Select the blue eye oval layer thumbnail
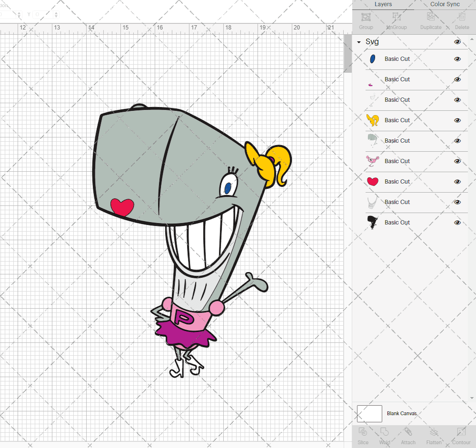This screenshot has width=476, height=448. pos(373,59)
